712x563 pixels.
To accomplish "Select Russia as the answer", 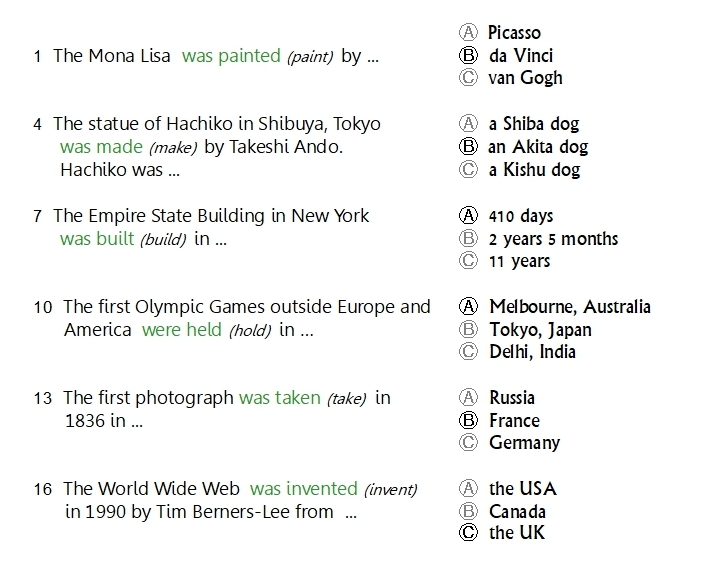I will [x=467, y=398].
